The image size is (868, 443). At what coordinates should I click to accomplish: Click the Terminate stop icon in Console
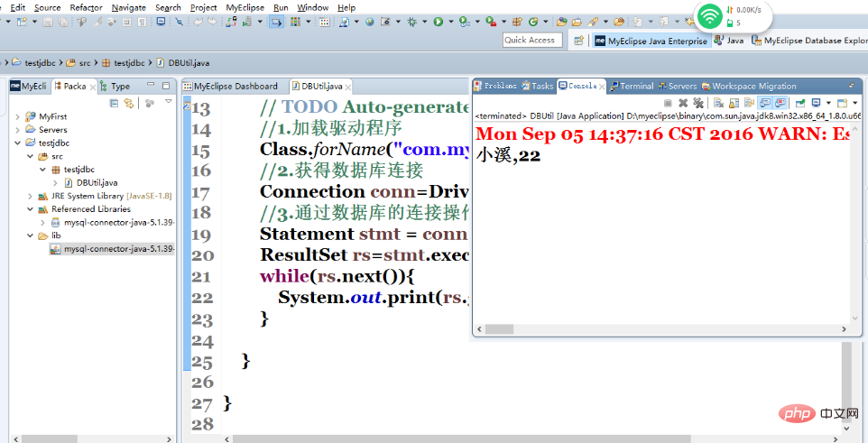click(669, 103)
